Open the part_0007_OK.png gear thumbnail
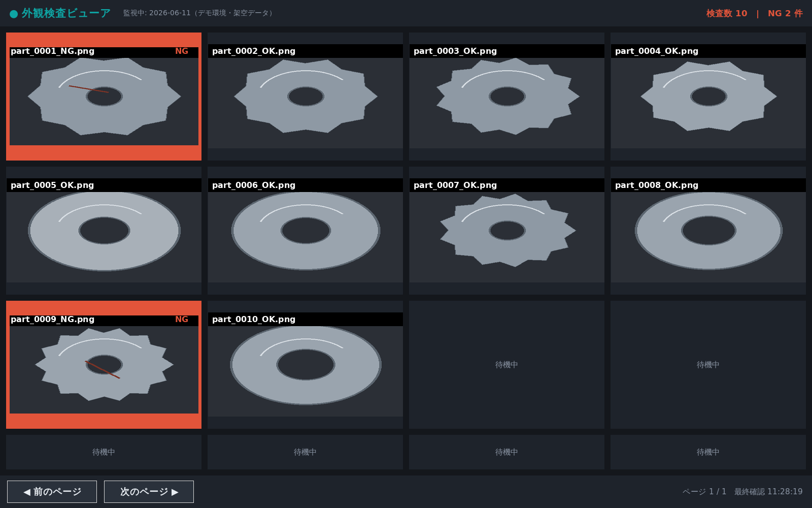The image size is (812, 508). pos(507,231)
